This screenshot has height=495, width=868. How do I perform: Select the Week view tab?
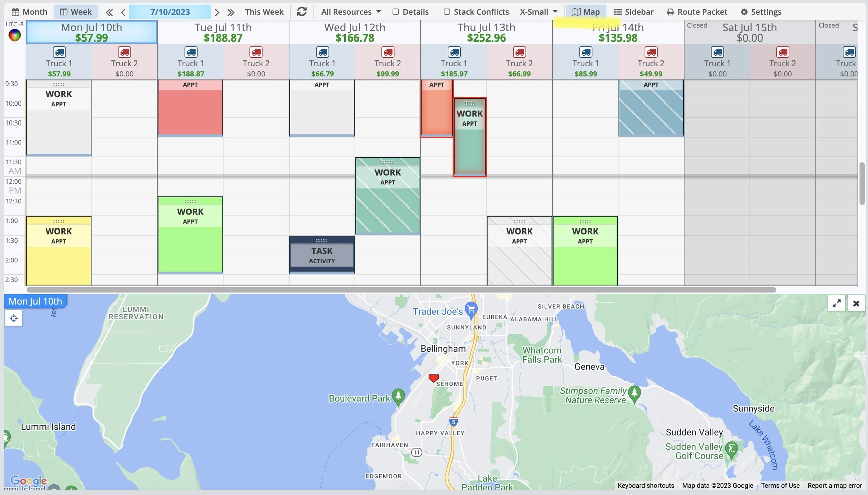click(76, 12)
